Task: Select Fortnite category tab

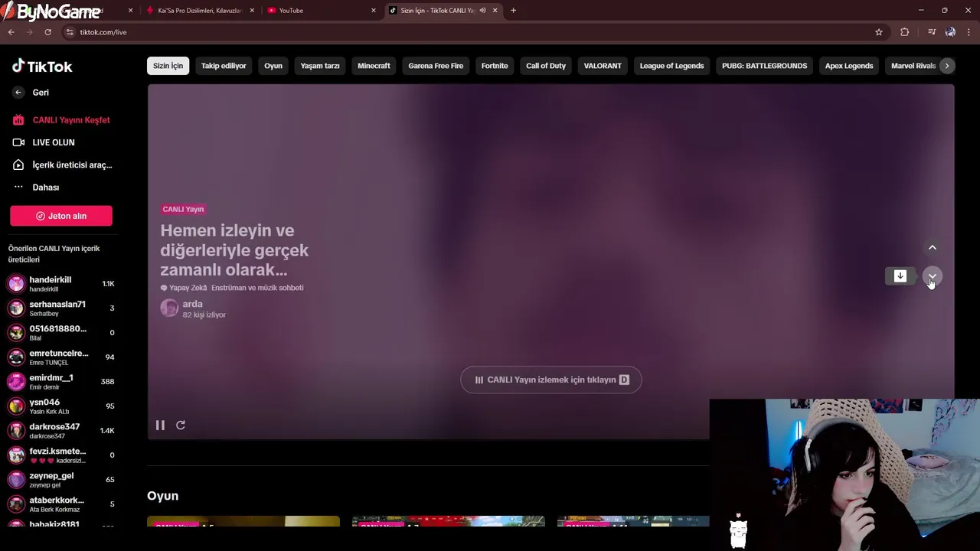Action: [495, 66]
